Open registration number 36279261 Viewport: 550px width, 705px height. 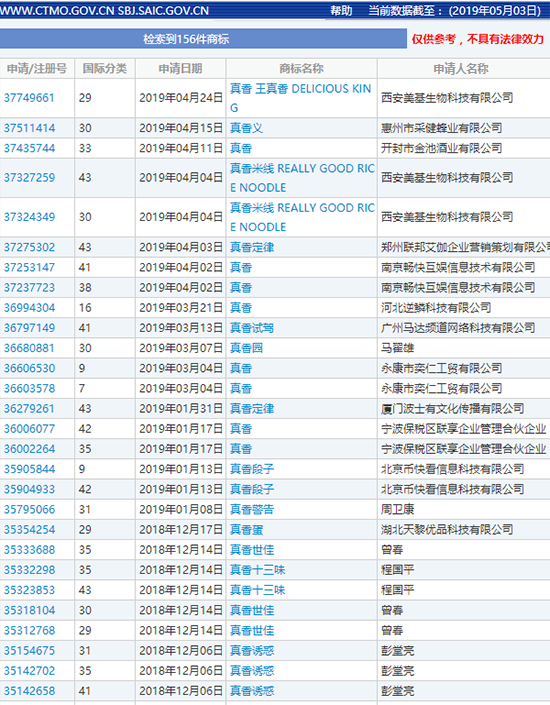point(29,409)
